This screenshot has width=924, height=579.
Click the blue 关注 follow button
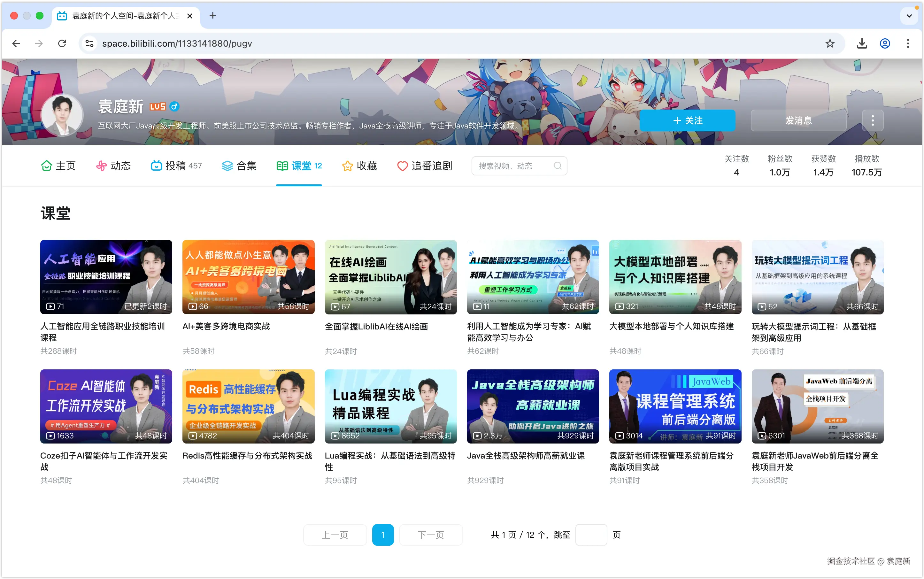(x=687, y=121)
